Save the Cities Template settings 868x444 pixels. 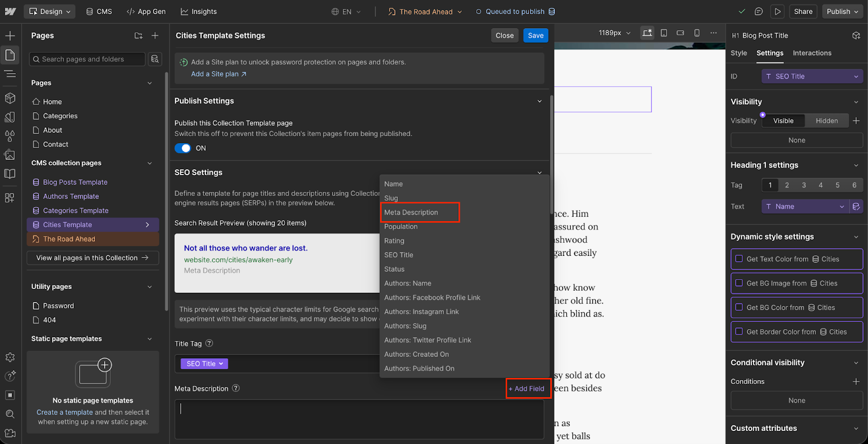pyautogui.click(x=536, y=35)
